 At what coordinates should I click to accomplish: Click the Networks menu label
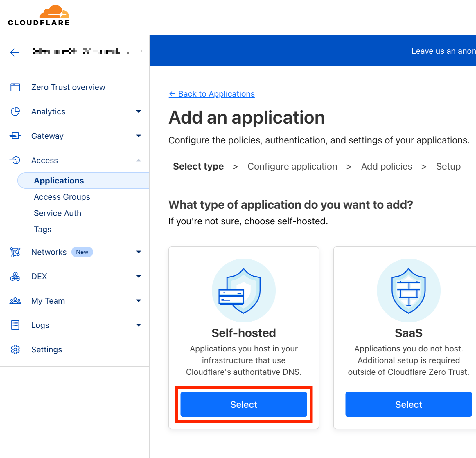tap(49, 252)
